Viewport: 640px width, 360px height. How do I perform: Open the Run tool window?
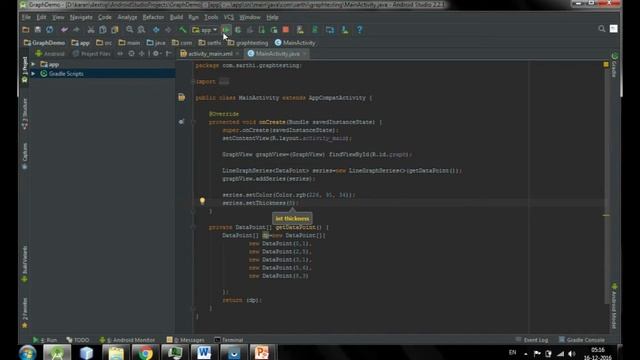tap(45, 340)
